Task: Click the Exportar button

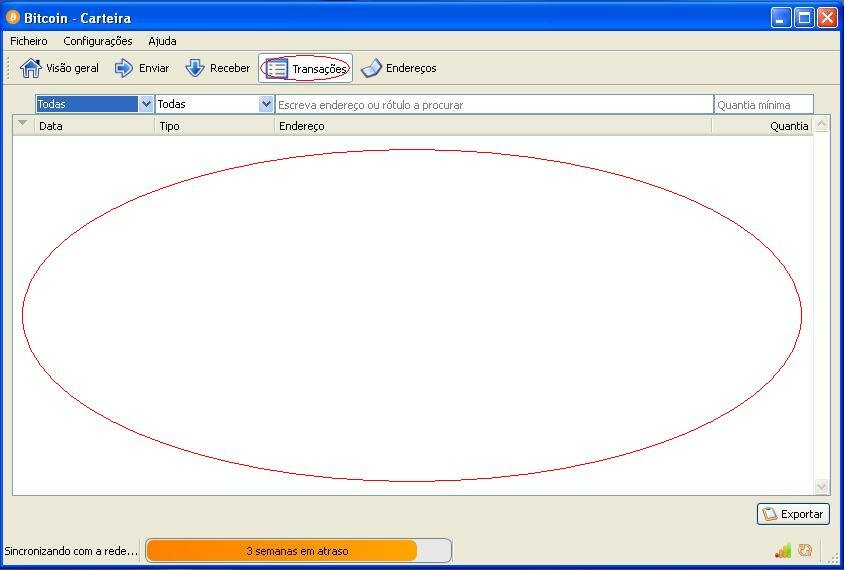Action: click(x=793, y=514)
